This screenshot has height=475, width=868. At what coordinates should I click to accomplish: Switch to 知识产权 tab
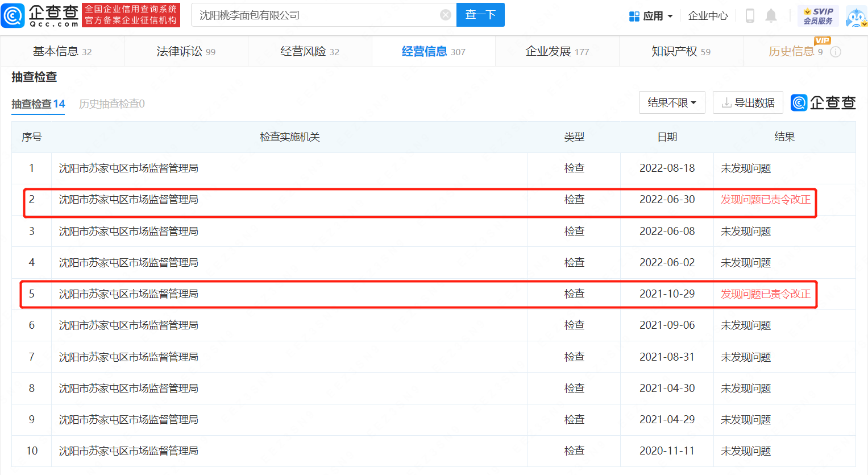point(681,51)
